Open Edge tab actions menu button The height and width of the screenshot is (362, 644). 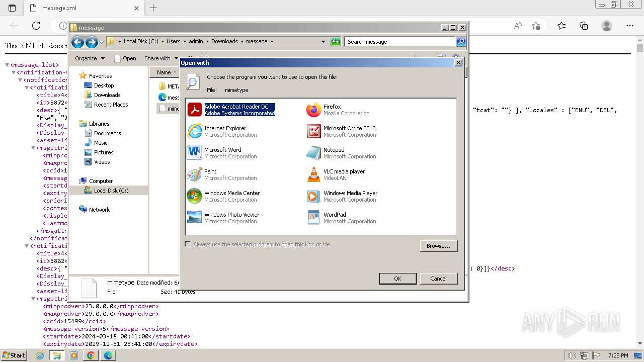[12, 8]
